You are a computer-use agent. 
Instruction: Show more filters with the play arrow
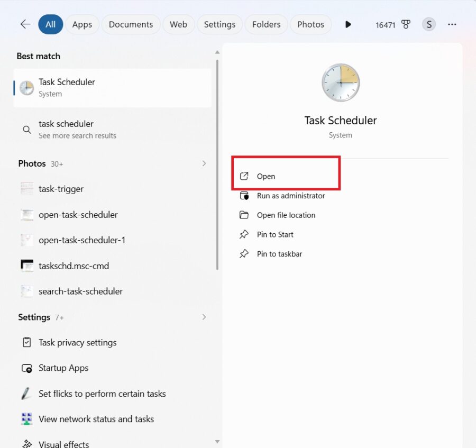click(x=348, y=24)
